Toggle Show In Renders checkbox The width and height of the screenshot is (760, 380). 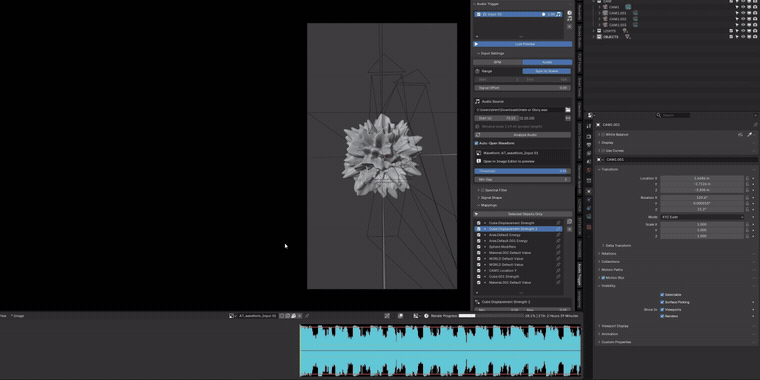pos(662,316)
